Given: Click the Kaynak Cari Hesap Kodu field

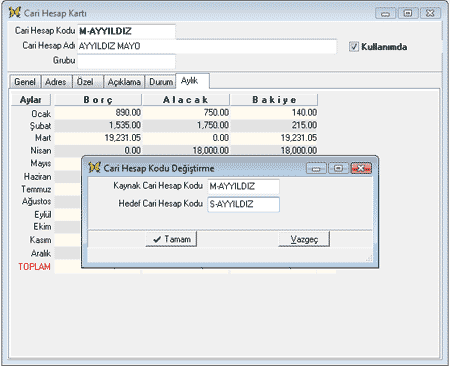Looking at the screenshot, I should pyautogui.click(x=243, y=186).
